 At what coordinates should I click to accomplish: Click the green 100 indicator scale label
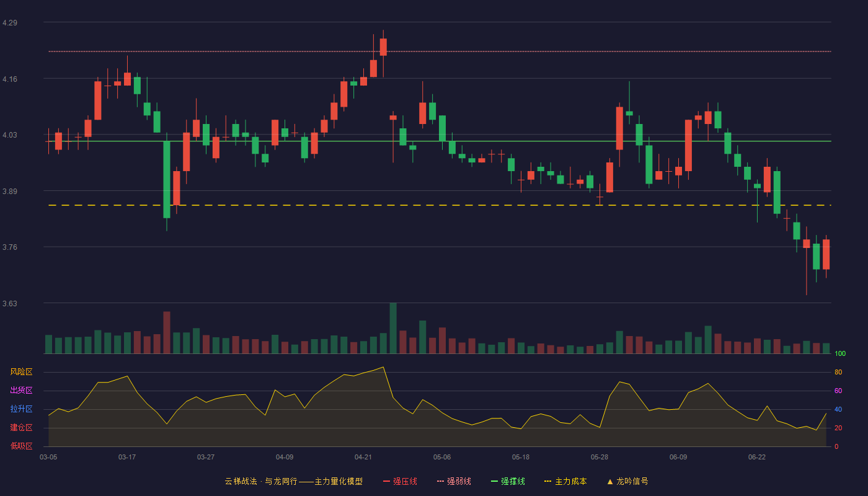point(840,353)
